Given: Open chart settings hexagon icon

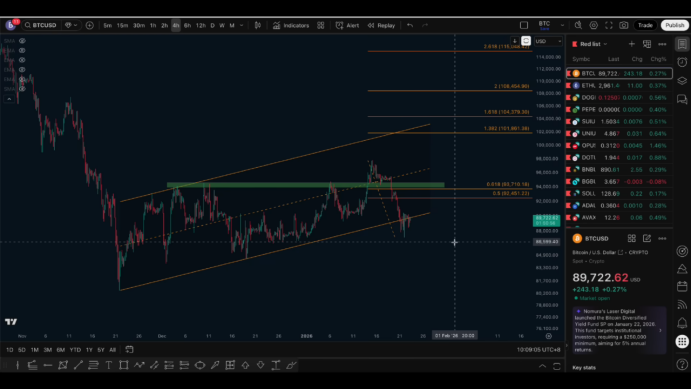Looking at the screenshot, I should coord(594,25).
